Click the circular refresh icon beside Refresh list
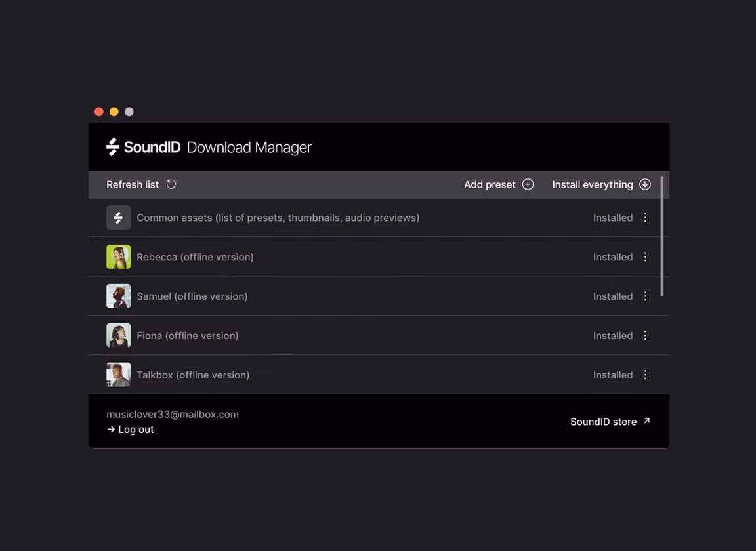The width and height of the screenshot is (756, 551). [x=171, y=184]
